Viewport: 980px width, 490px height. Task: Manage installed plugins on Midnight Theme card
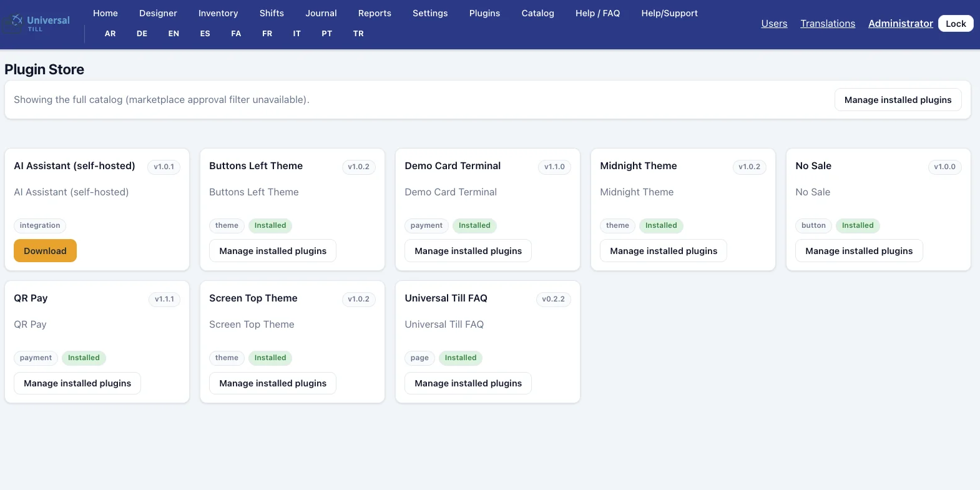point(664,251)
